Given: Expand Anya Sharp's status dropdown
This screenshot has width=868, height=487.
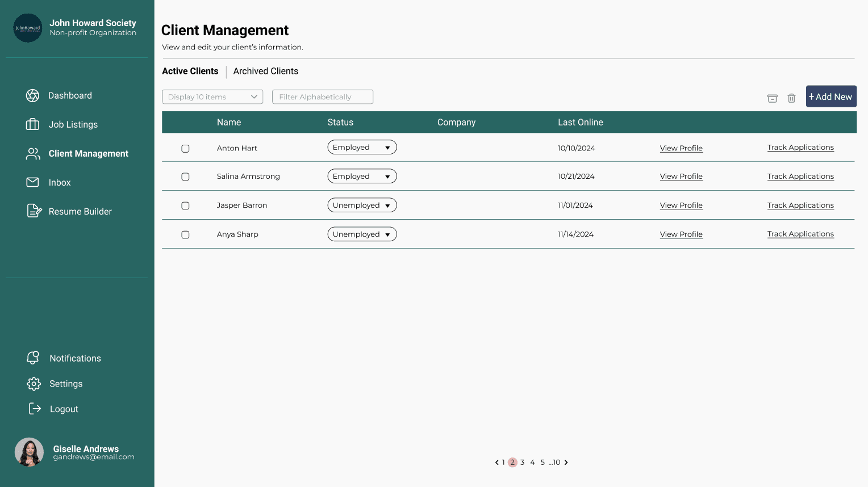Looking at the screenshot, I should (x=362, y=234).
